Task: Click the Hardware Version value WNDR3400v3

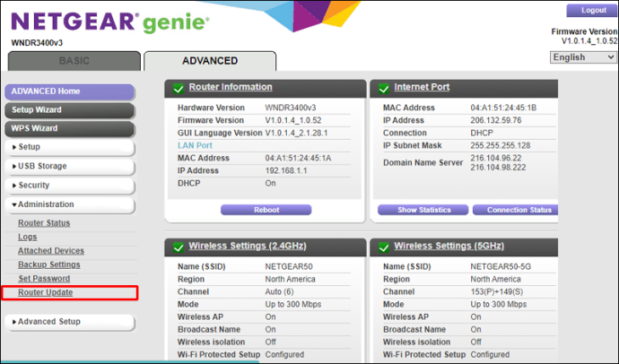Action: (291, 108)
